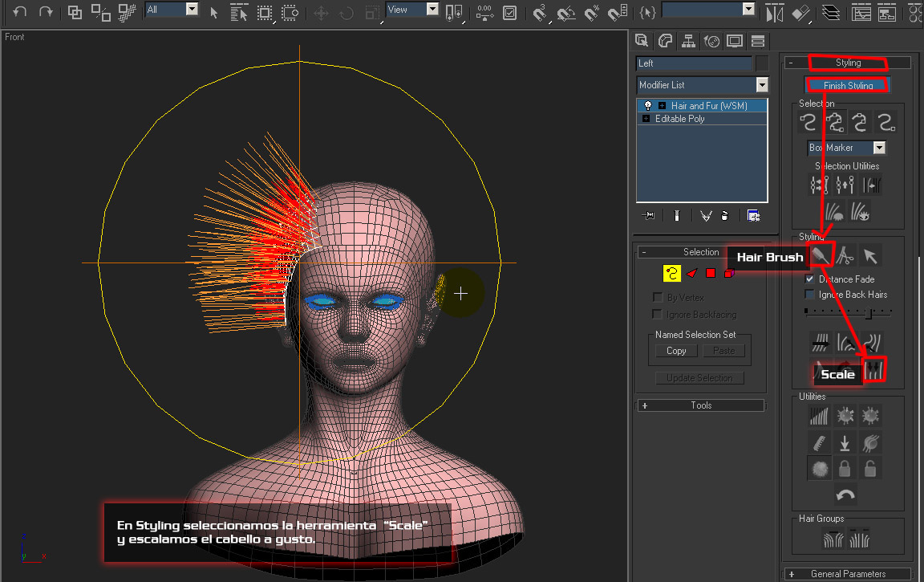Expand the General Parameters rollout
Image resolution: width=924 pixels, height=582 pixels.
847,574
